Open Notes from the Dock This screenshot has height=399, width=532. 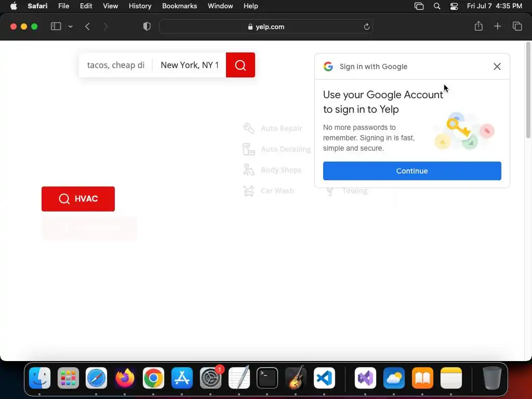coord(451,378)
